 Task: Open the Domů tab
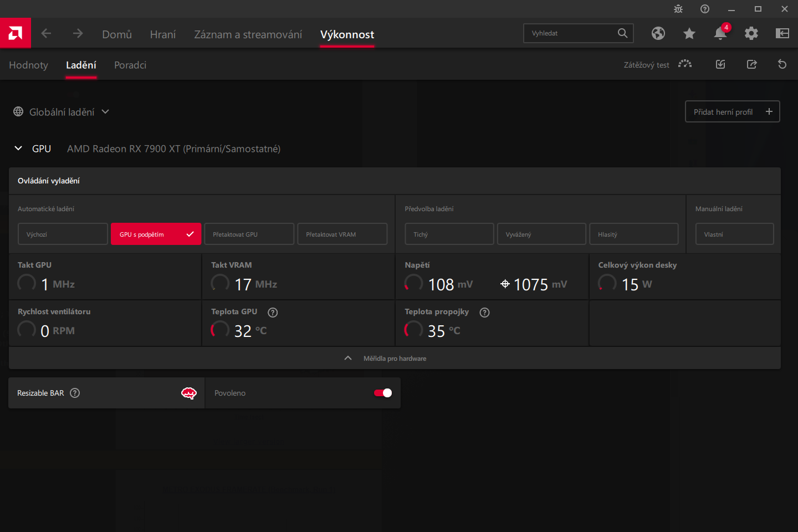click(x=117, y=34)
